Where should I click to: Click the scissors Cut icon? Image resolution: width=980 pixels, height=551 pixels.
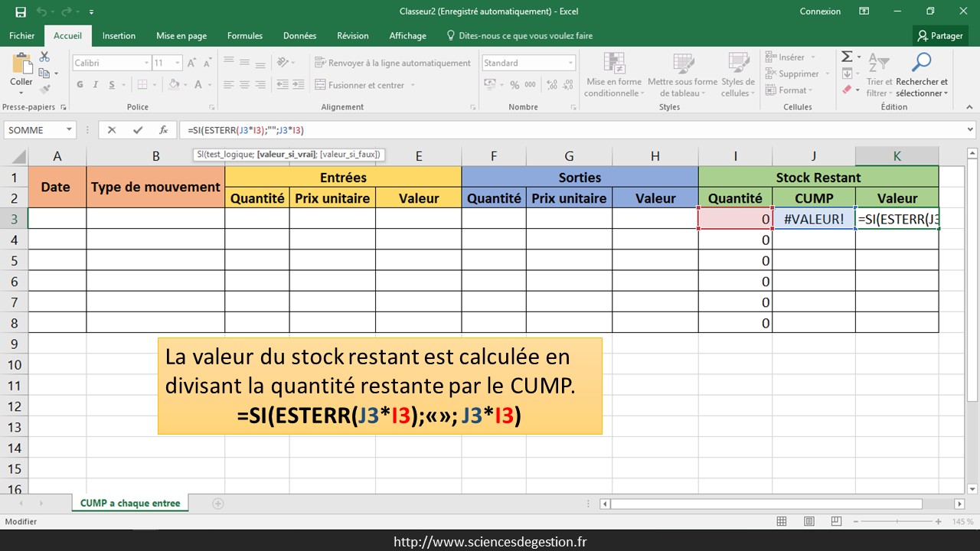point(44,57)
